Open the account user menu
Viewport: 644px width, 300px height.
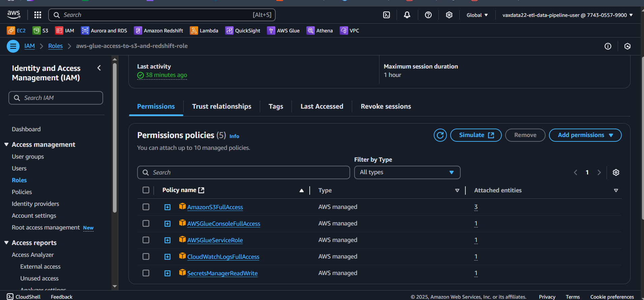coord(568,15)
